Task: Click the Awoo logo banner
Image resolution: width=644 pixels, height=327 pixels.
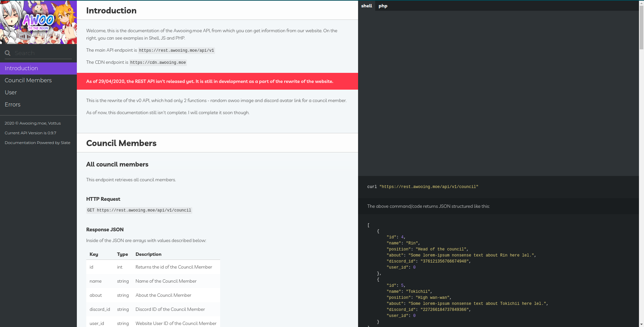Action: [x=38, y=22]
